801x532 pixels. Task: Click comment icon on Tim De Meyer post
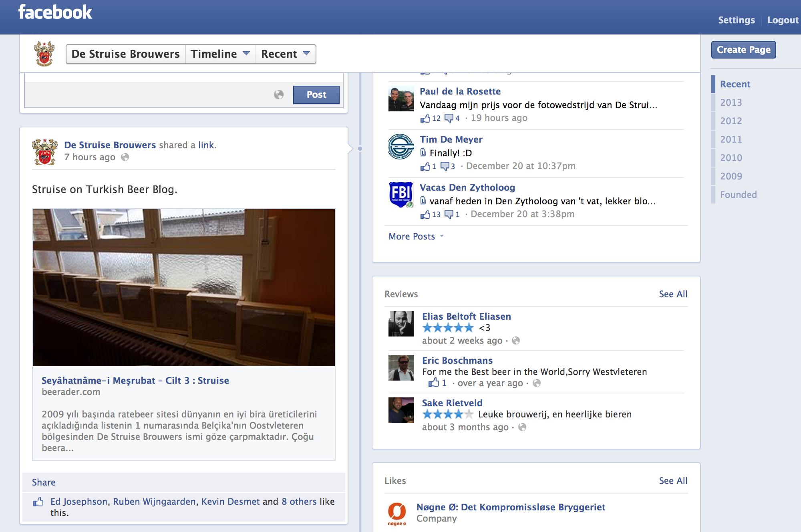(445, 166)
